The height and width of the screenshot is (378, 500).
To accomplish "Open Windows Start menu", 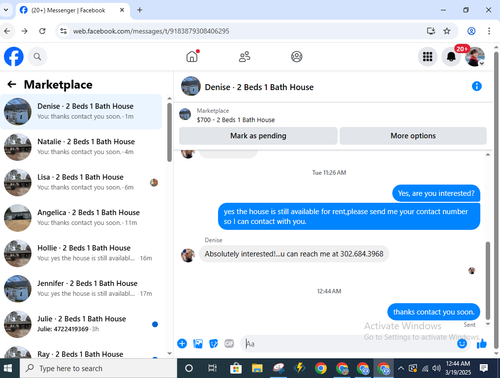I will [x=8, y=368].
